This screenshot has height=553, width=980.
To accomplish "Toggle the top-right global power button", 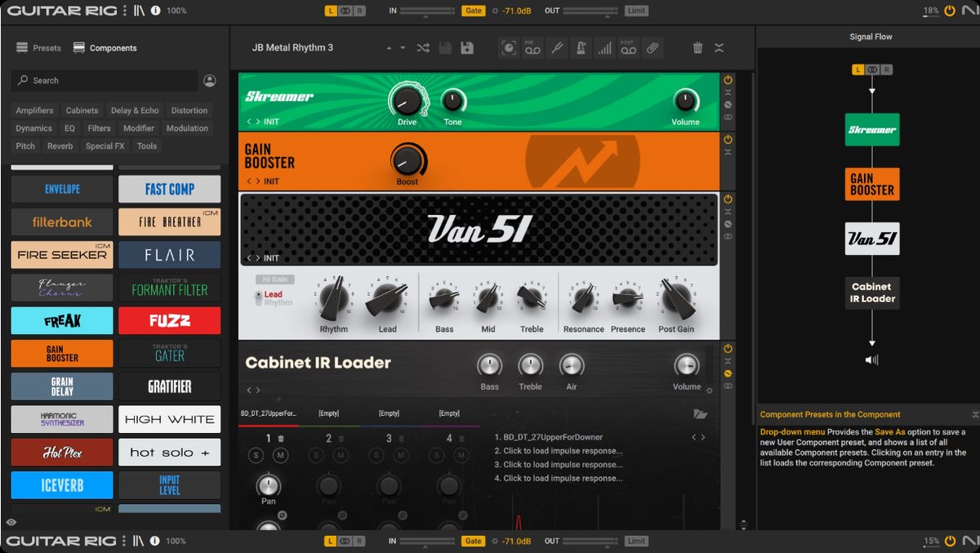I will tap(949, 11).
